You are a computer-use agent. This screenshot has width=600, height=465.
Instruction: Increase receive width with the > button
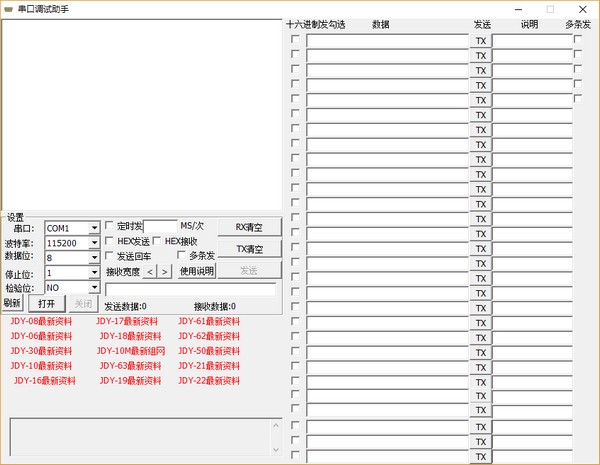pyautogui.click(x=165, y=272)
